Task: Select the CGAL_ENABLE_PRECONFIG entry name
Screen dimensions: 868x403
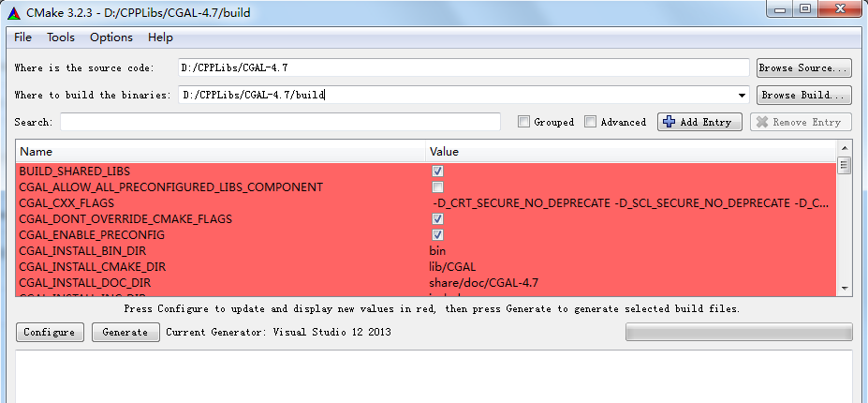Action: tap(92, 235)
